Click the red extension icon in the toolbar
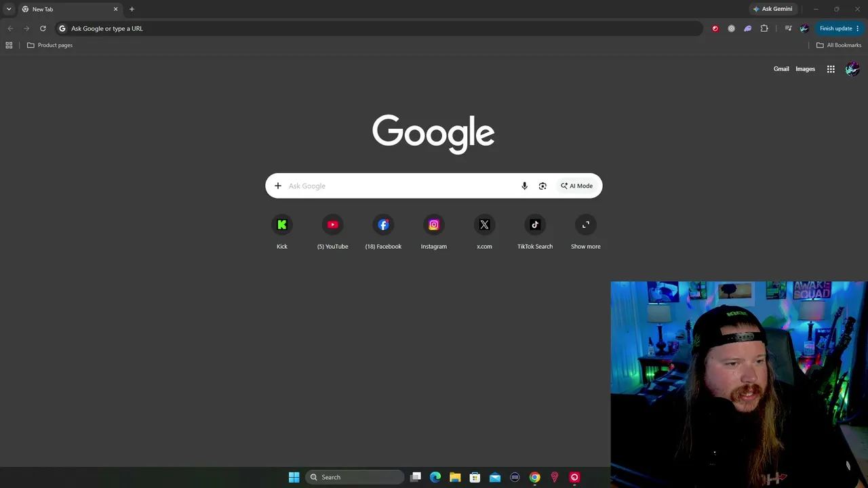This screenshot has height=488, width=868. coord(715,28)
